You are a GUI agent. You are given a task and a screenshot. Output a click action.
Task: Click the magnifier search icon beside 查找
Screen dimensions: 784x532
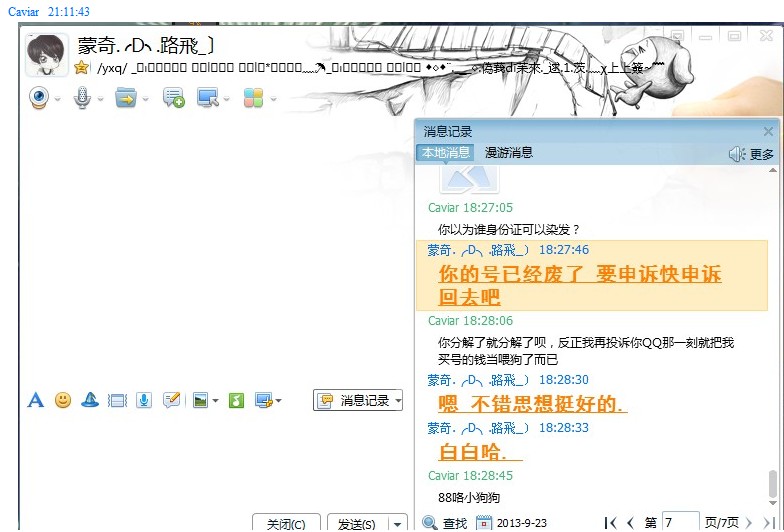(430, 522)
